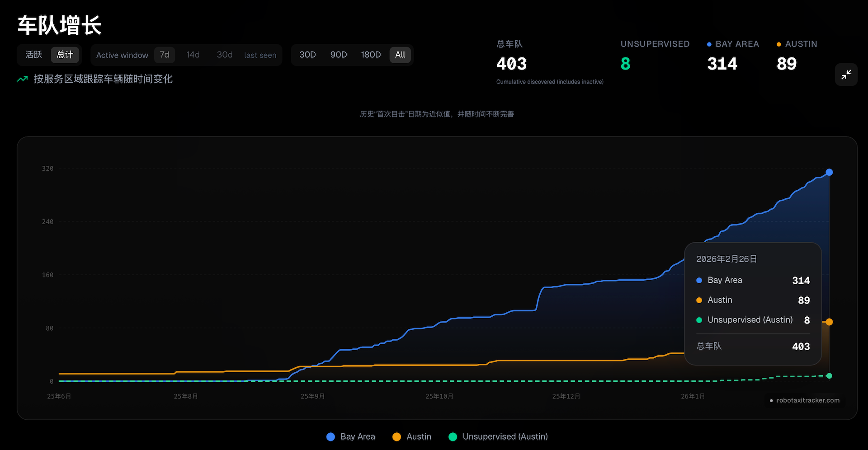Choose the 30d active window
The width and height of the screenshot is (868, 450).
pyautogui.click(x=225, y=55)
